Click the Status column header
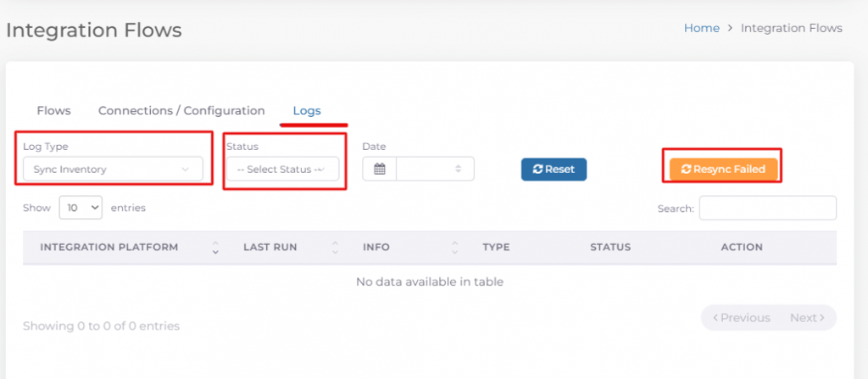Viewport: 868px width, 379px height. click(610, 247)
